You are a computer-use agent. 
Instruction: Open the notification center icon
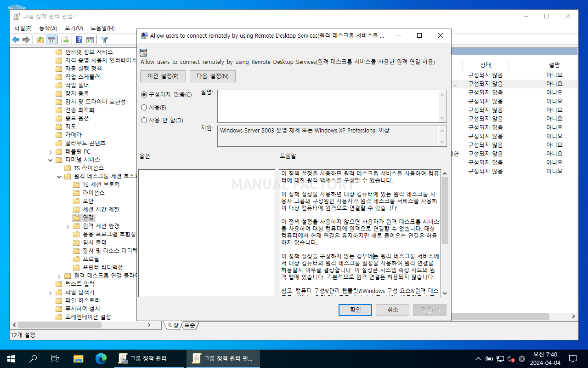coord(573,358)
